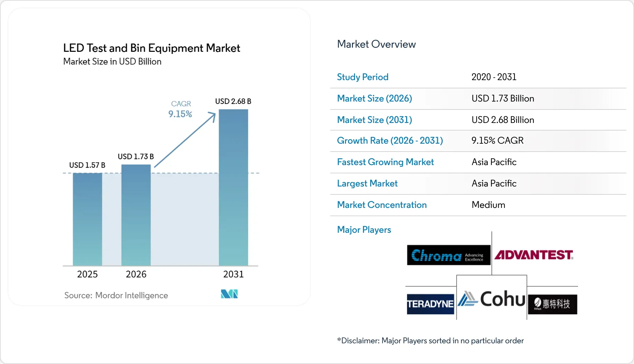Click the FitTech Chinese-text logo

553,304
